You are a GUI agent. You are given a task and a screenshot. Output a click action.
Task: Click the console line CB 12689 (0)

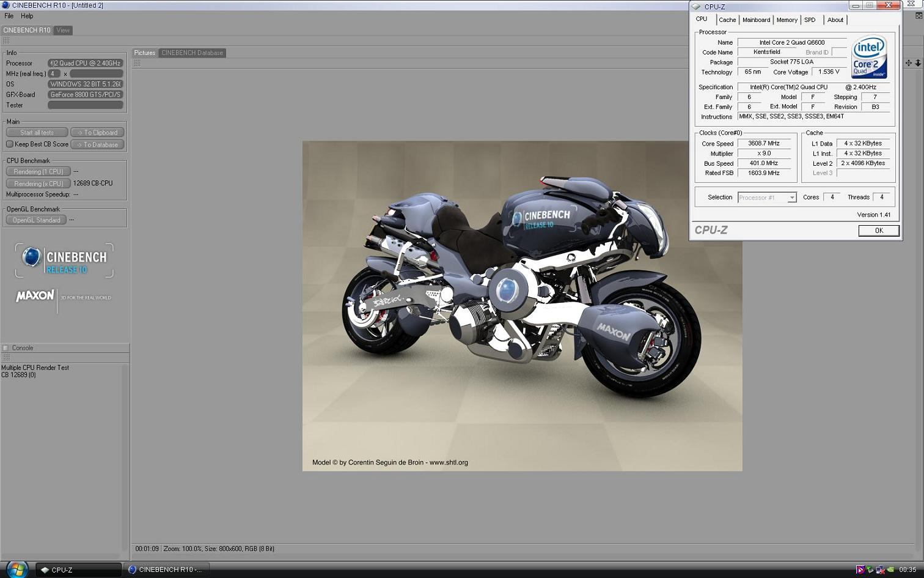click(18, 375)
